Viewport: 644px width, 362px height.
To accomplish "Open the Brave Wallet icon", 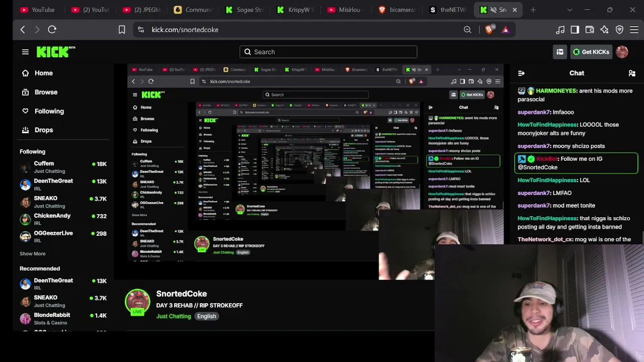I will click(590, 30).
